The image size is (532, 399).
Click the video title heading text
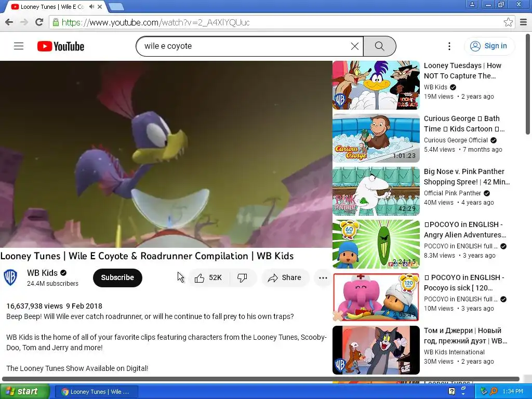[147, 256]
